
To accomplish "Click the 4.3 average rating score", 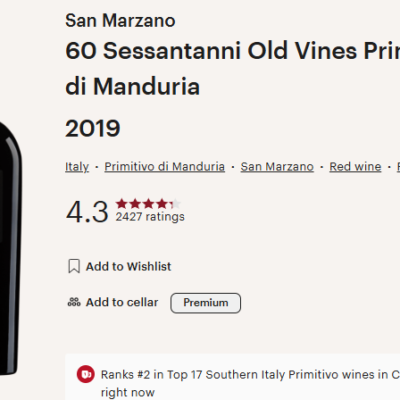I will click(87, 212).
